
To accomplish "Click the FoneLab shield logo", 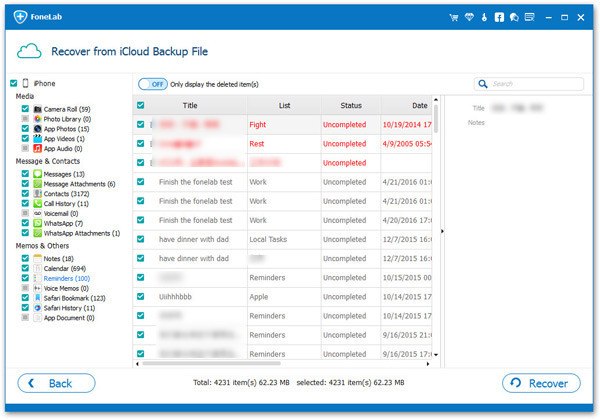I will tap(20, 16).
